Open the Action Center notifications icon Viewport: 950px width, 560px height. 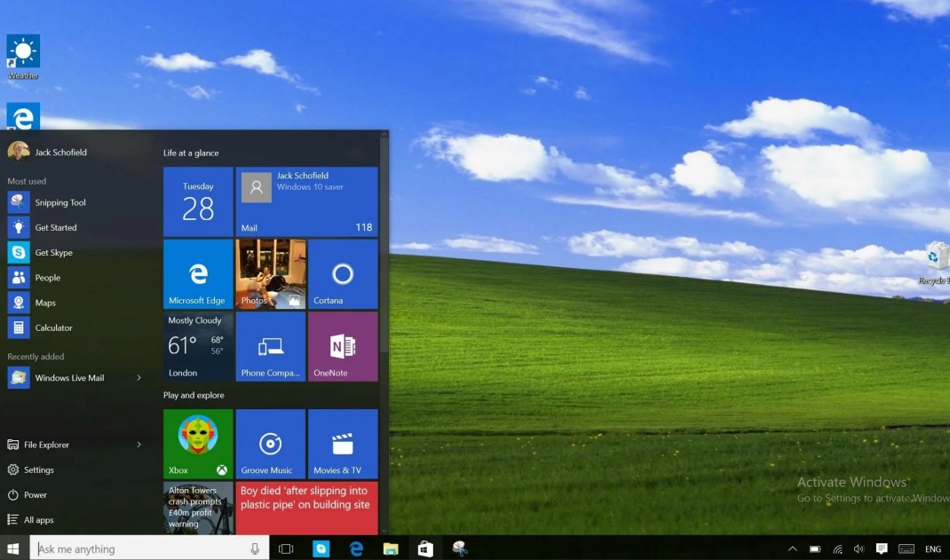point(883,549)
